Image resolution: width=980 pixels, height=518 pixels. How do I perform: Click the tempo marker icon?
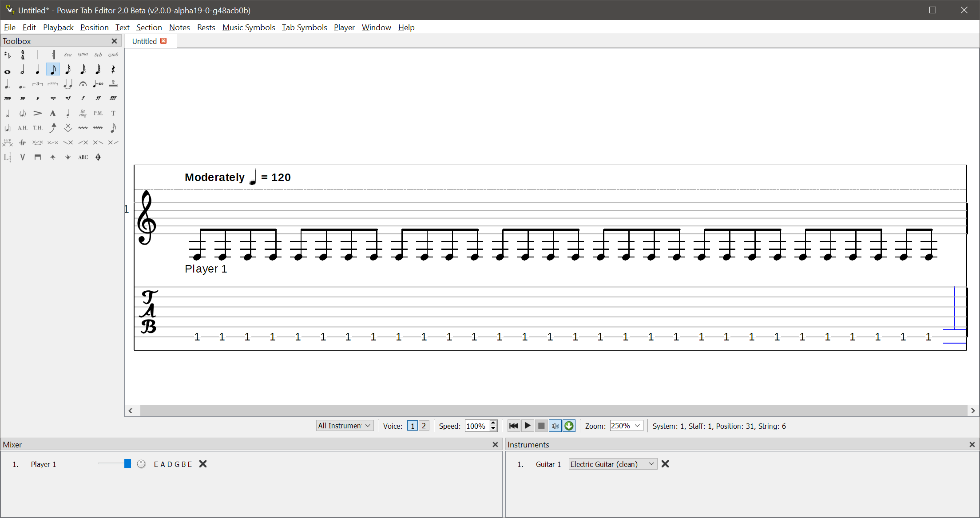pos(98,84)
